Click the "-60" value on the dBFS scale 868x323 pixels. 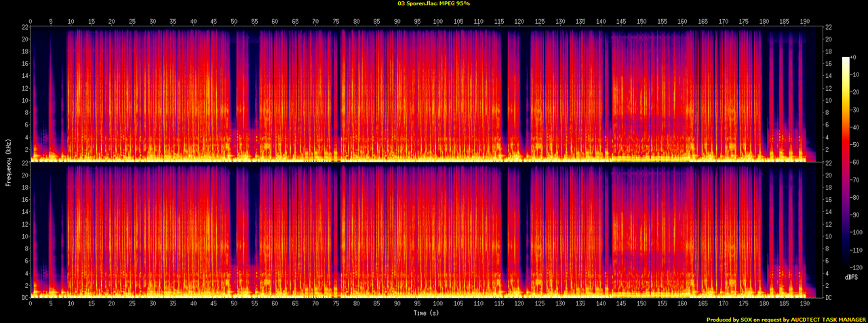click(855, 163)
